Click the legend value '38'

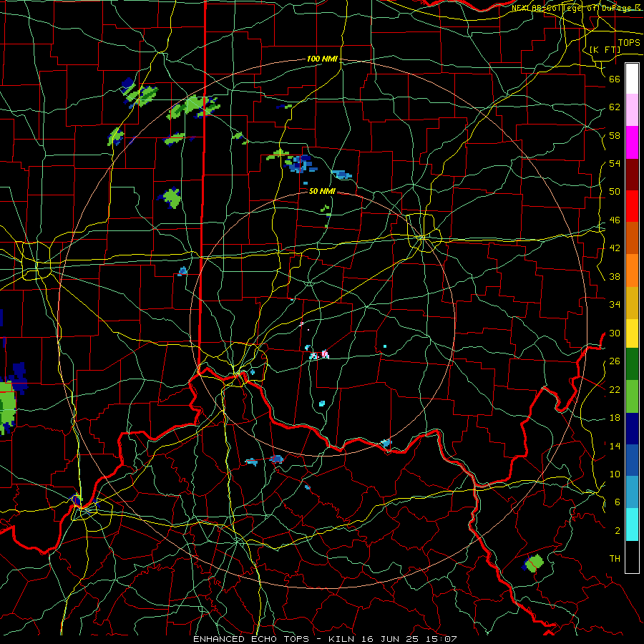point(615,276)
